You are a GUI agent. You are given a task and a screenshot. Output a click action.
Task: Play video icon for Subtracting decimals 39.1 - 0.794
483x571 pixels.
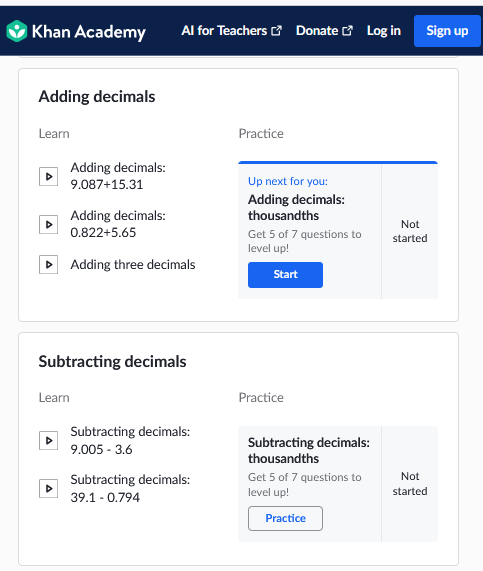[48, 488]
